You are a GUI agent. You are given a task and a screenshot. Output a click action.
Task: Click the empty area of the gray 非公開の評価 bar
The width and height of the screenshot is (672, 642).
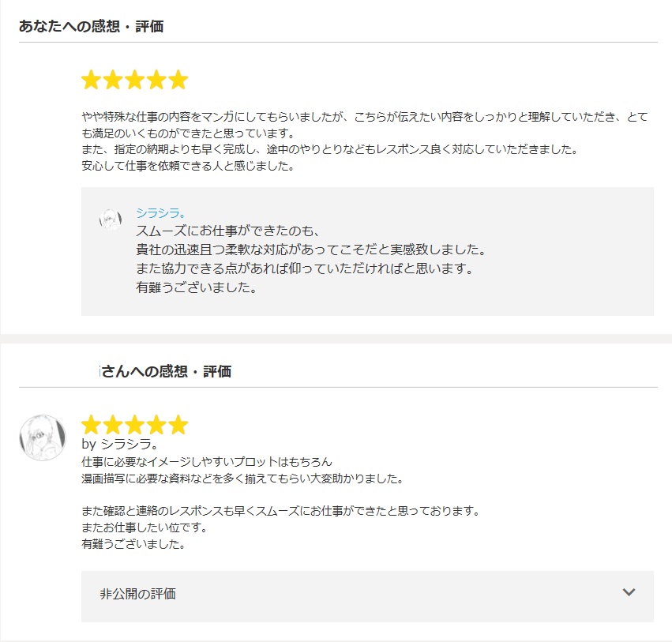pos(385,596)
